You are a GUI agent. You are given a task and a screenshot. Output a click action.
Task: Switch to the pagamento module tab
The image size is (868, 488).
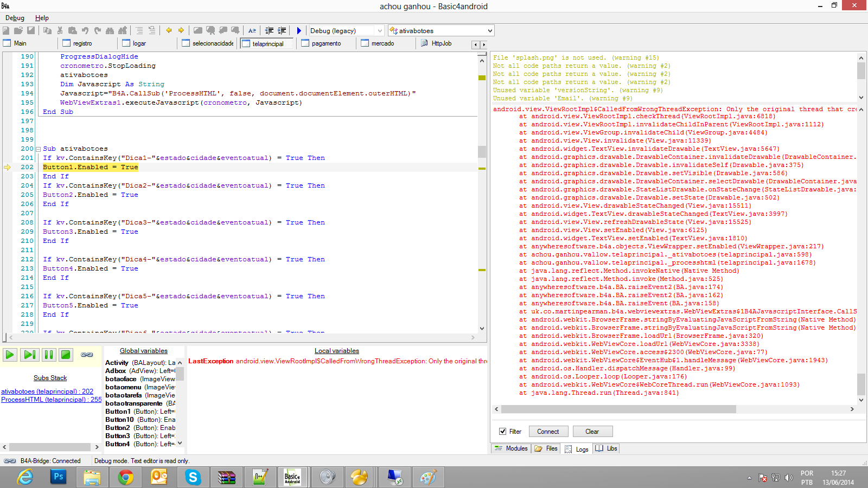pyautogui.click(x=326, y=43)
